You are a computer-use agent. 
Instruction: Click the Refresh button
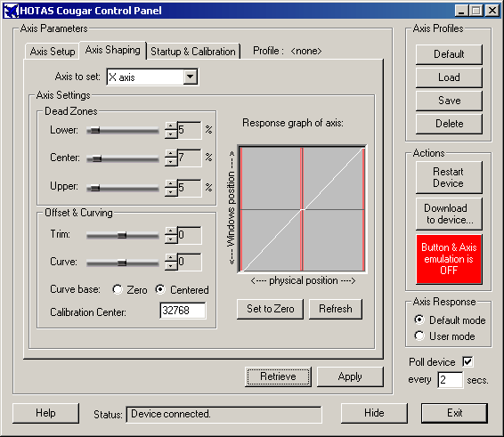pos(335,309)
